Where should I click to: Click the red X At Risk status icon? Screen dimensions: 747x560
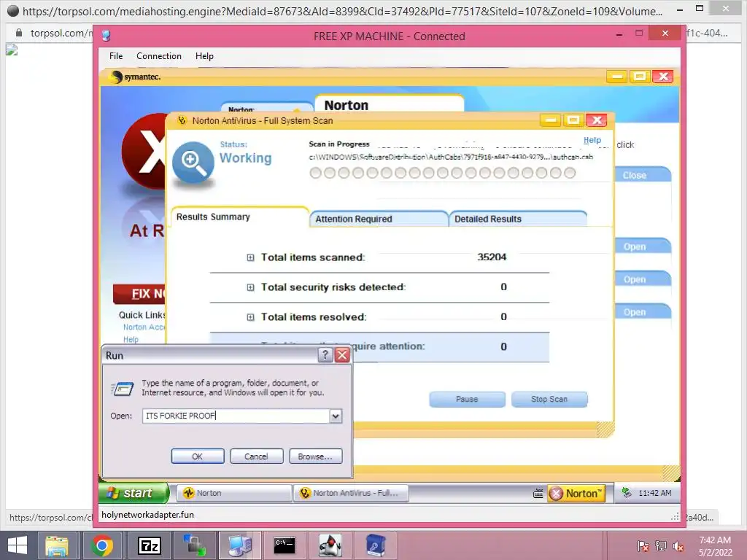tap(144, 152)
